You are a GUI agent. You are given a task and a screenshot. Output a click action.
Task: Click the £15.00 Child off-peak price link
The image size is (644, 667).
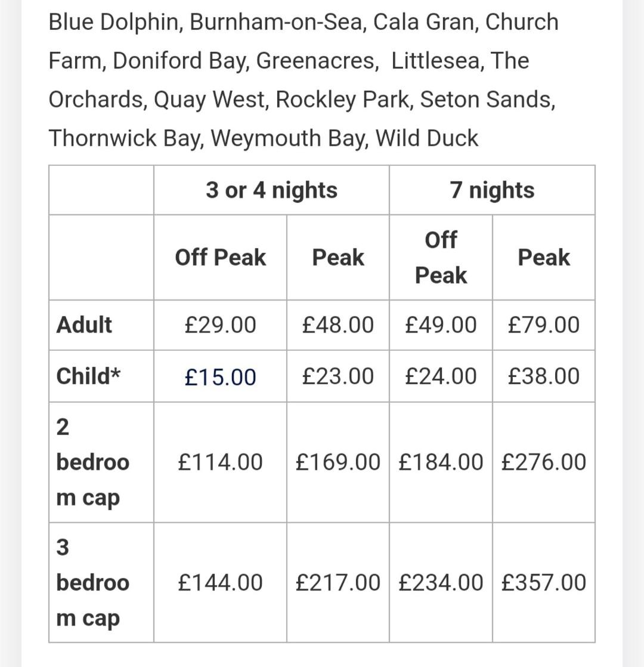coord(220,377)
